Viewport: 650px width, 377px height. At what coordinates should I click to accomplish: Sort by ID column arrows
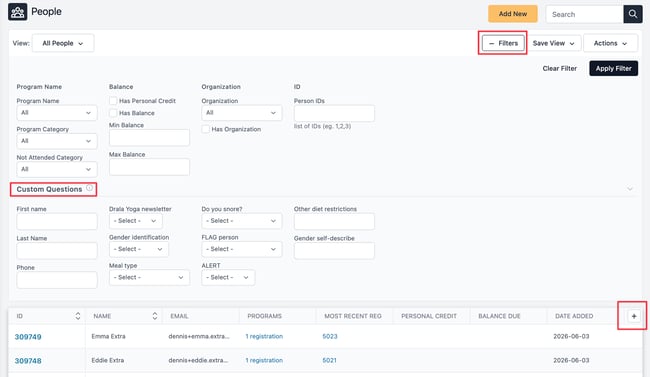(x=78, y=316)
